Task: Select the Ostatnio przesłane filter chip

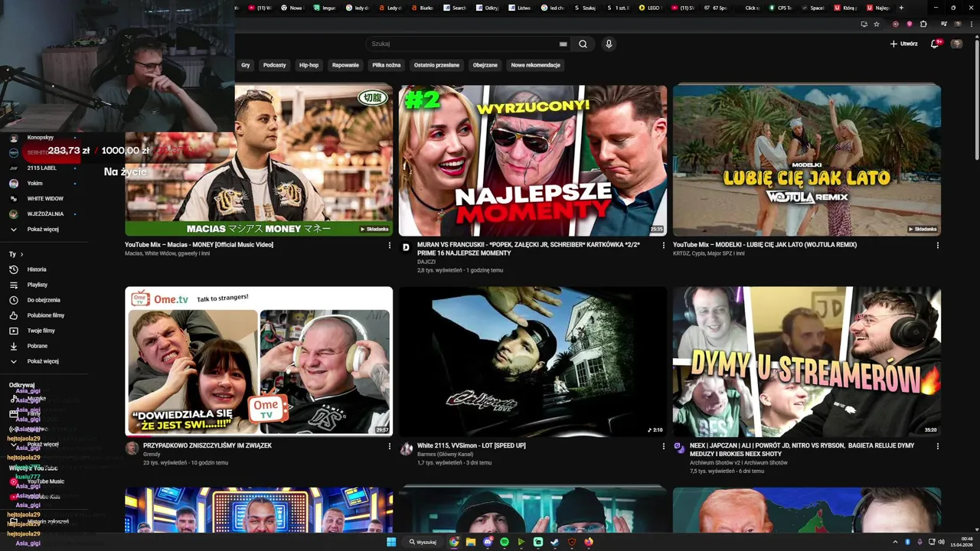Action: [x=436, y=65]
